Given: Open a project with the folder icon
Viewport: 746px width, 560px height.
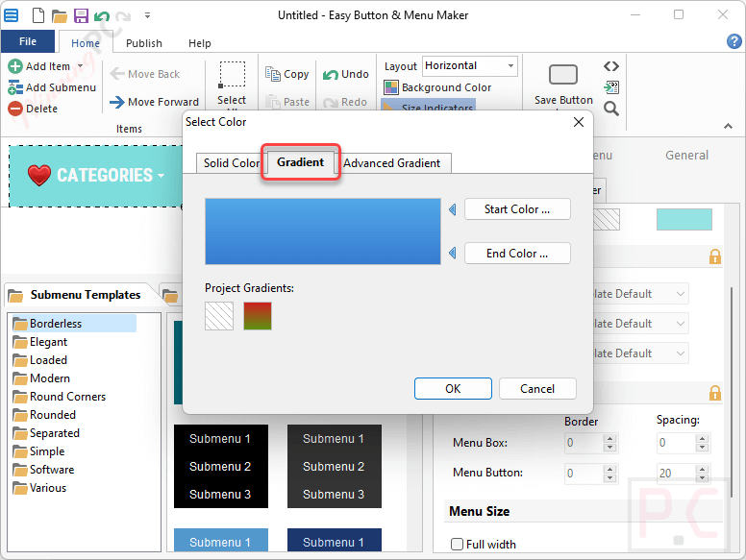Looking at the screenshot, I should (60, 16).
